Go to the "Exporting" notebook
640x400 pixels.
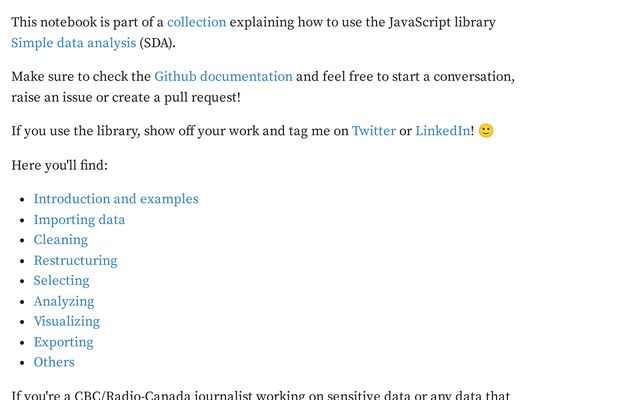point(63,343)
